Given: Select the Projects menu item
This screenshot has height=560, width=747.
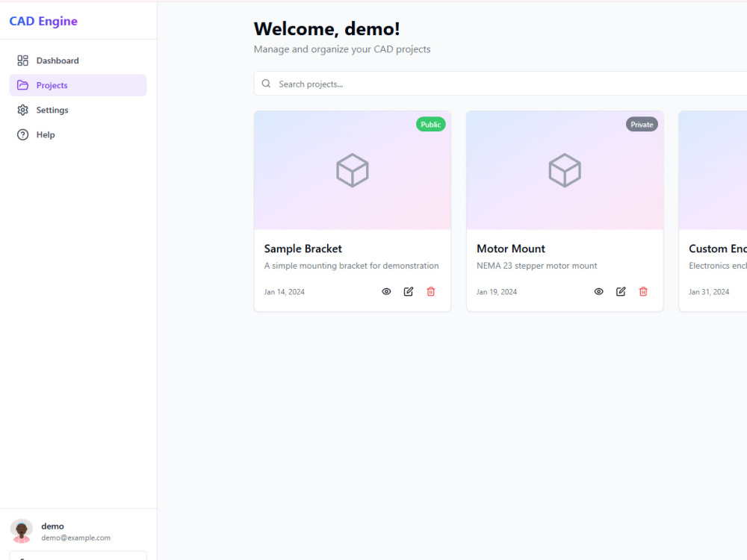Looking at the screenshot, I should point(78,85).
